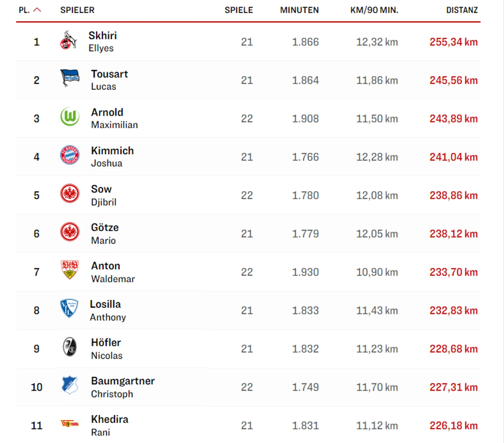This screenshot has height=443, width=504.
Task: Click the FC Bayern logo beside Kimmich
Action: [70, 155]
